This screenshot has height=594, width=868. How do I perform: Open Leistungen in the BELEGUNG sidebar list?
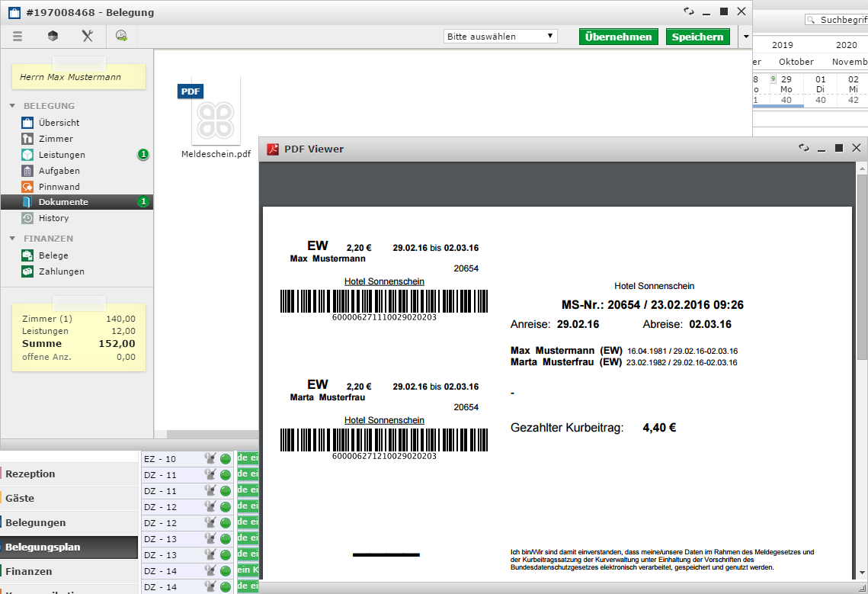(77, 155)
